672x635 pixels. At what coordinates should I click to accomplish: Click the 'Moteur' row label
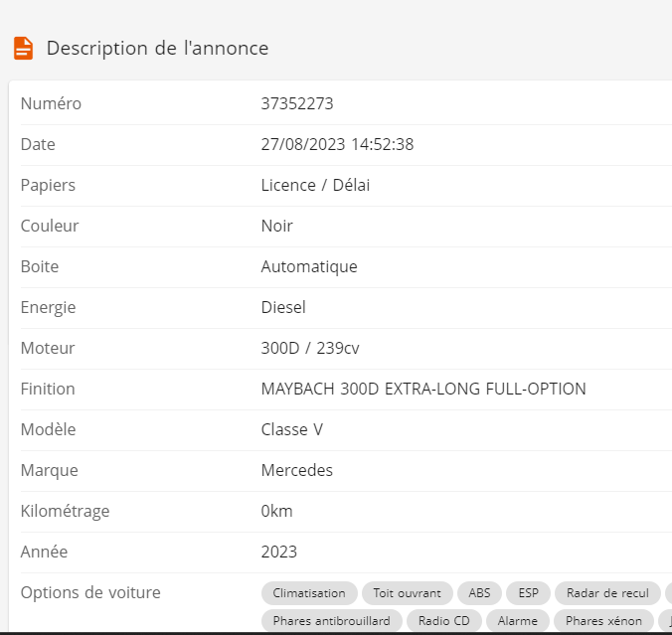(x=48, y=348)
